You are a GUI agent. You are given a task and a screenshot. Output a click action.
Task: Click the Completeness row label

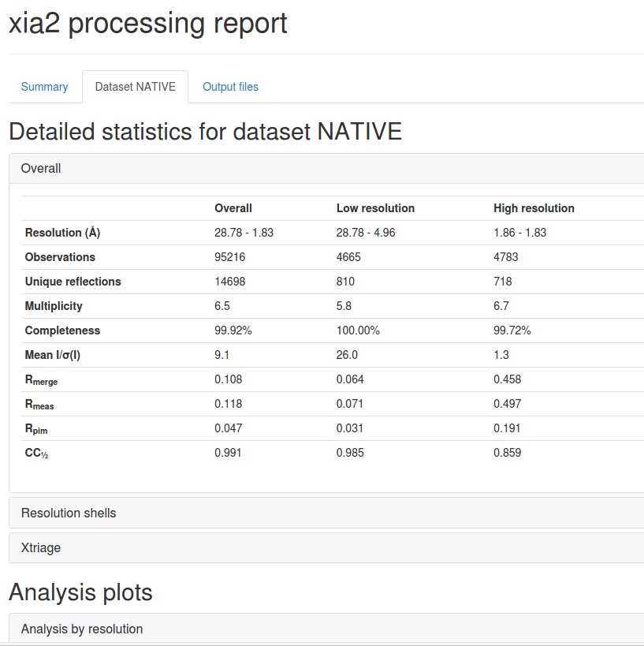point(63,330)
